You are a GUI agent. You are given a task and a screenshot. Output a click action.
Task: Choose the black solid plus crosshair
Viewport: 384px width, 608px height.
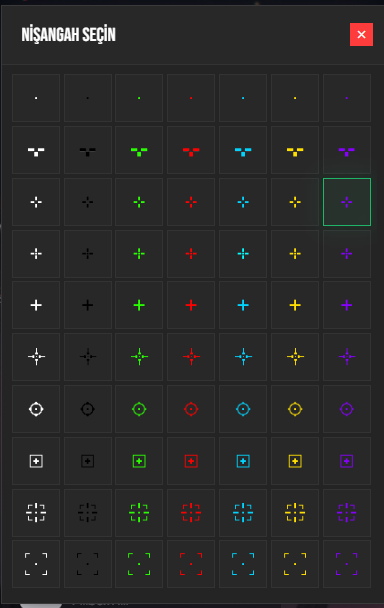pyautogui.click(x=88, y=305)
